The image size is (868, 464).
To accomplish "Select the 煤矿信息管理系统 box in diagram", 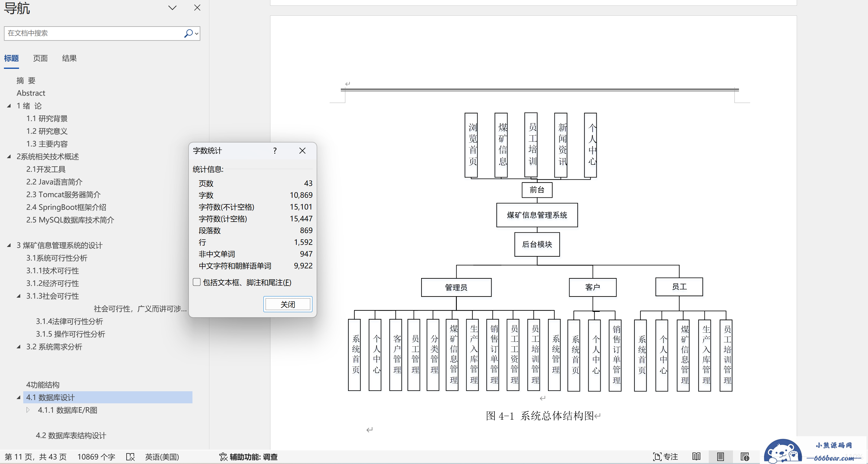I will point(537,215).
